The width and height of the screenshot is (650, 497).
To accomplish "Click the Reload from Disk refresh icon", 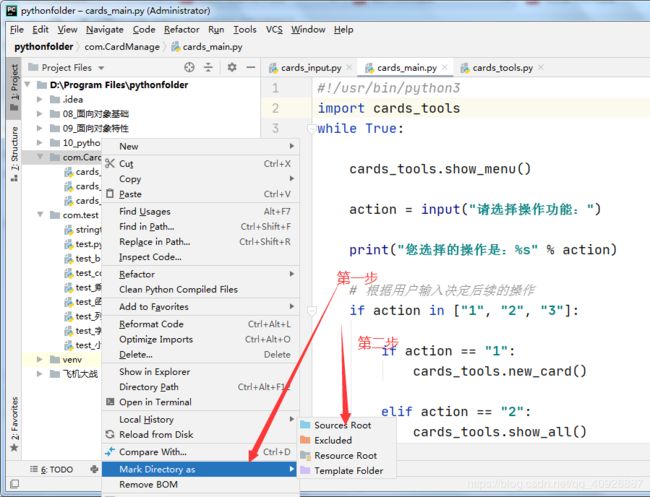I will 110,434.
